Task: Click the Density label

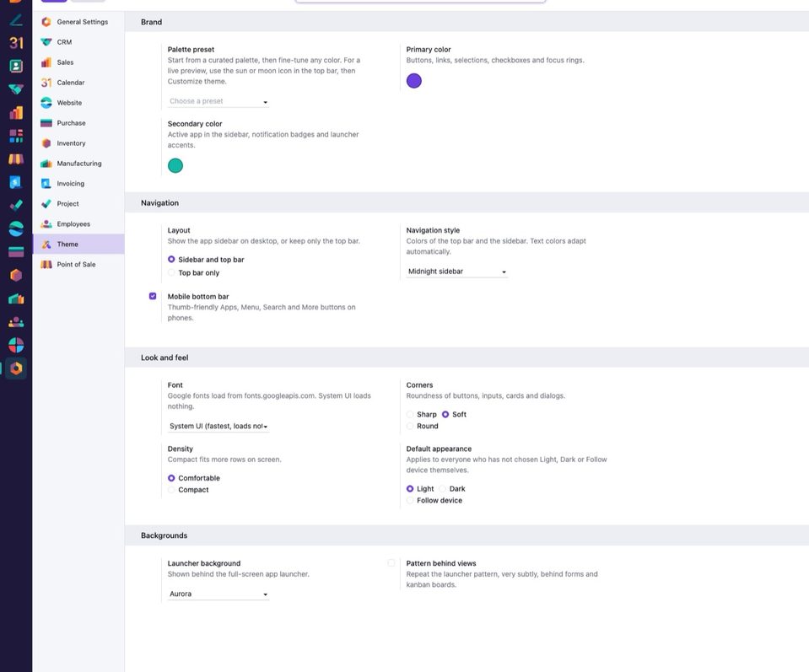Action: click(180, 449)
